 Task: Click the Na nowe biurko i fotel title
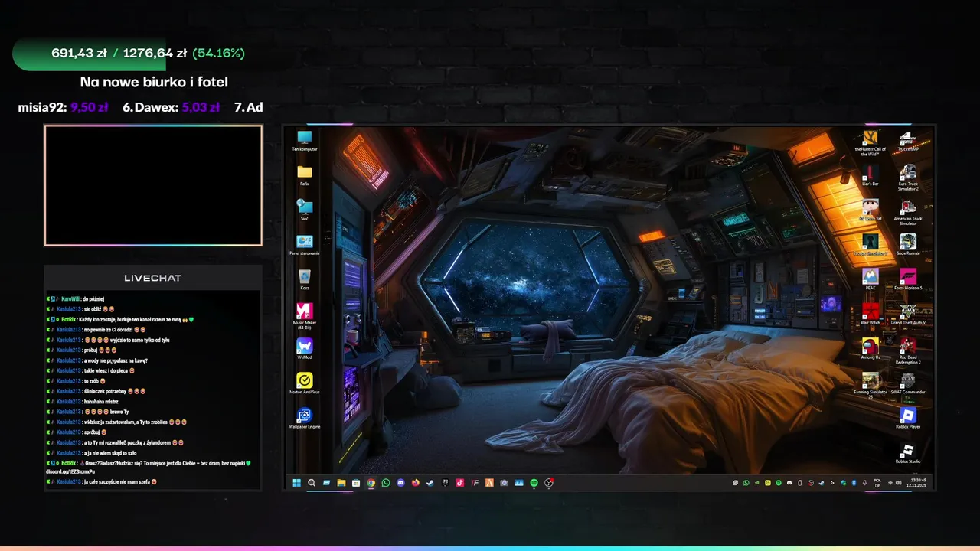[x=154, y=82]
